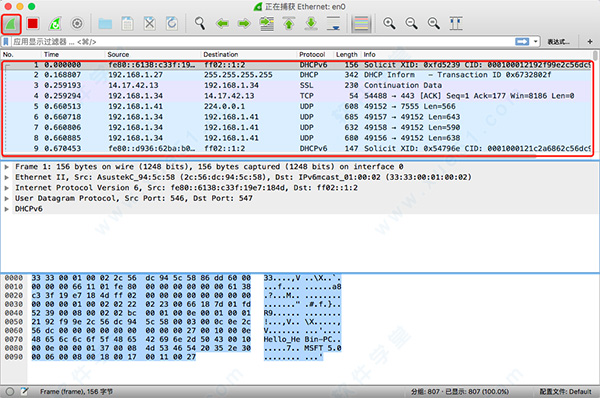Reset packet text to normal size
The height and width of the screenshot is (398, 600).
coord(434,24)
